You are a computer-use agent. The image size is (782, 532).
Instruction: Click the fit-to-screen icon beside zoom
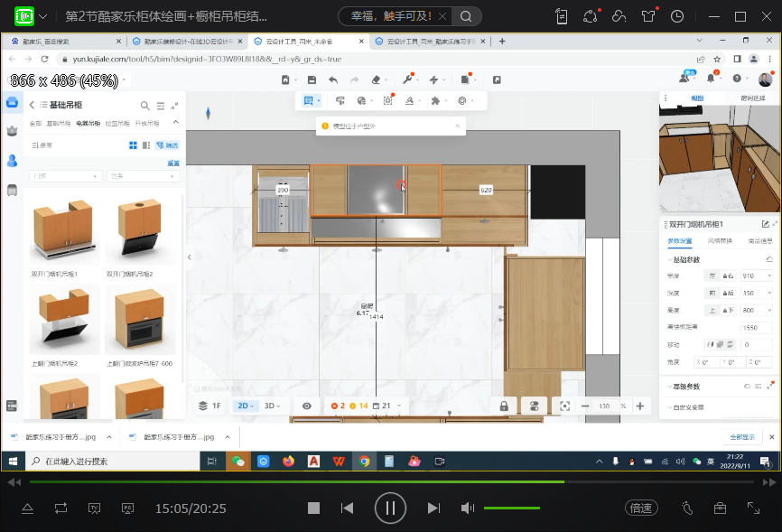click(x=565, y=406)
